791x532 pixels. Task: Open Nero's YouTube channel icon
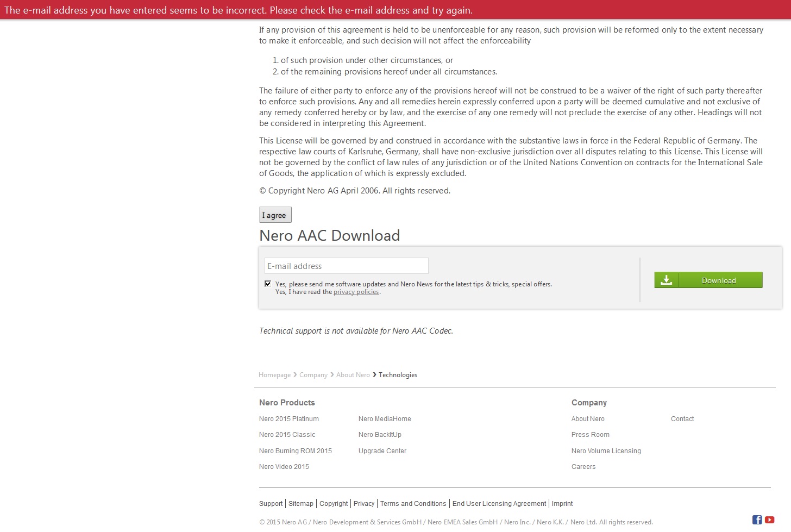[x=769, y=520]
